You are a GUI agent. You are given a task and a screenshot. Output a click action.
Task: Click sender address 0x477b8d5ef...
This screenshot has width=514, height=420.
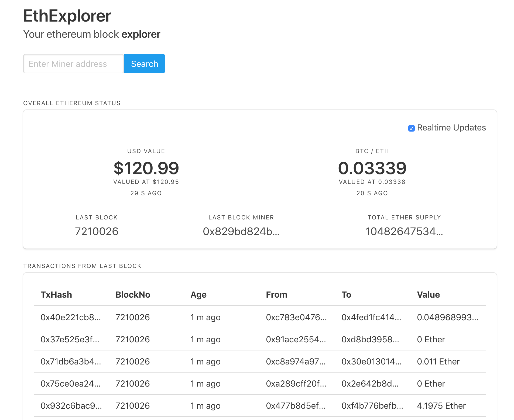tap(296, 406)
